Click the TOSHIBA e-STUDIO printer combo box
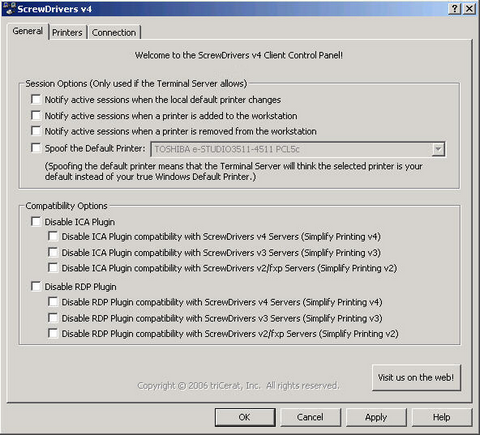 [298, 149]
